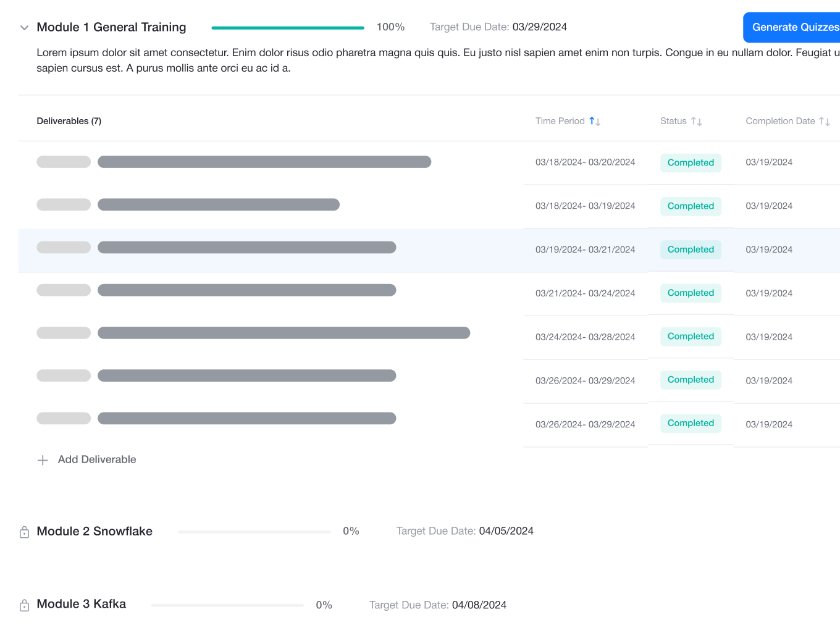Select the Deliverables (7) column header
The width and height of the screenshot is (840, 633).
pyautogui.click(x=69, y=120)
